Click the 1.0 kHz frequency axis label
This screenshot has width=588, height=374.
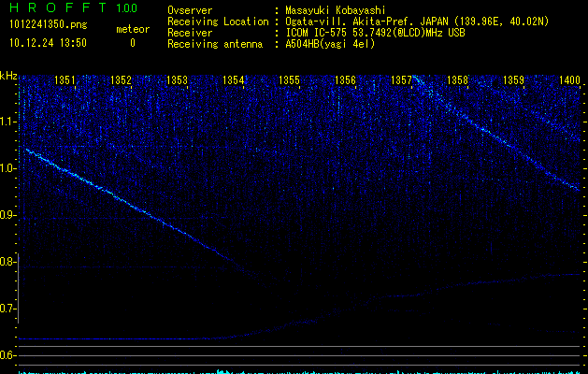tap(8, 168)
